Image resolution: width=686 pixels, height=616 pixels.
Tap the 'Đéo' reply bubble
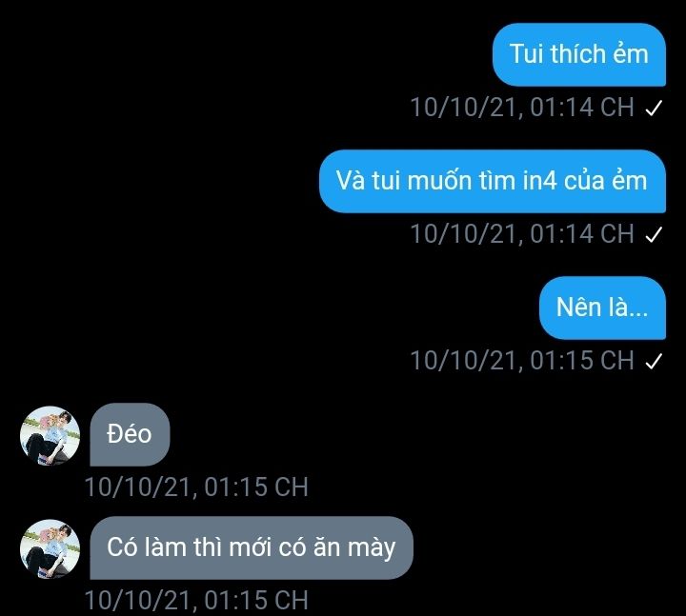pyautogui.click(x=130, y=434)
